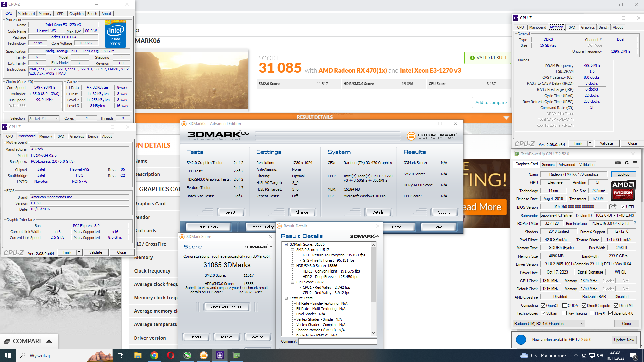Image resolution: width=644 pixels, height=362 pixels.
Task: Open the Windows Start menu
Action: click(8, 355)
